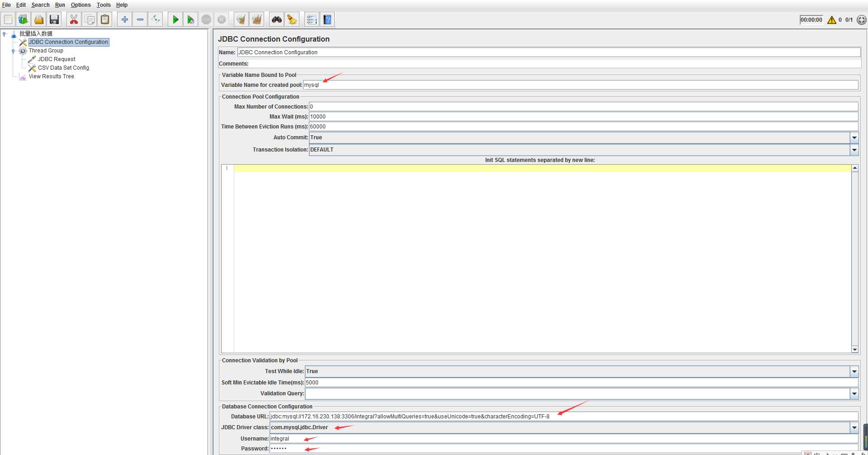
Task: Click the yellow warning log icon
Action: pyautogui.click(x=832, y=20)
